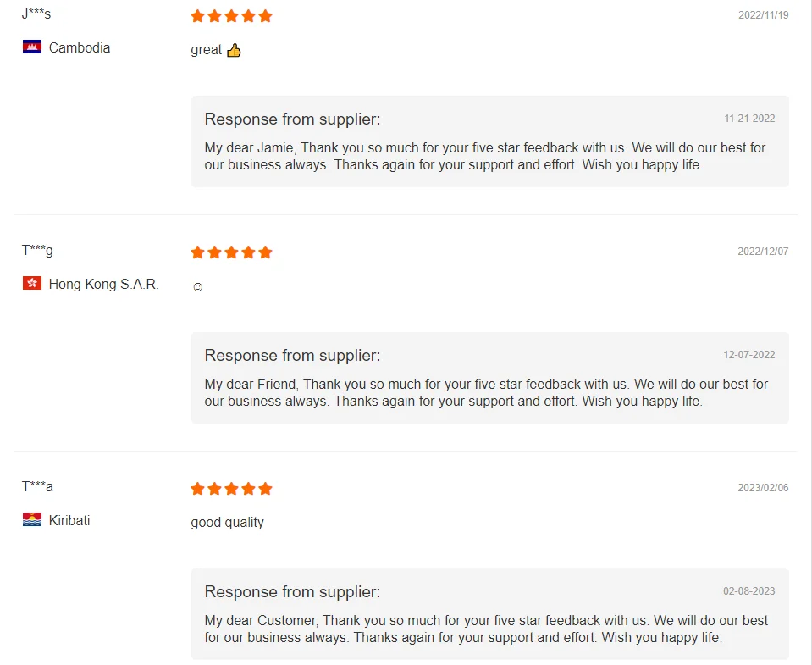The image size is (812, 665).
Task: Click the review date 2022/12/07
Action: click(x=763, y=252)
